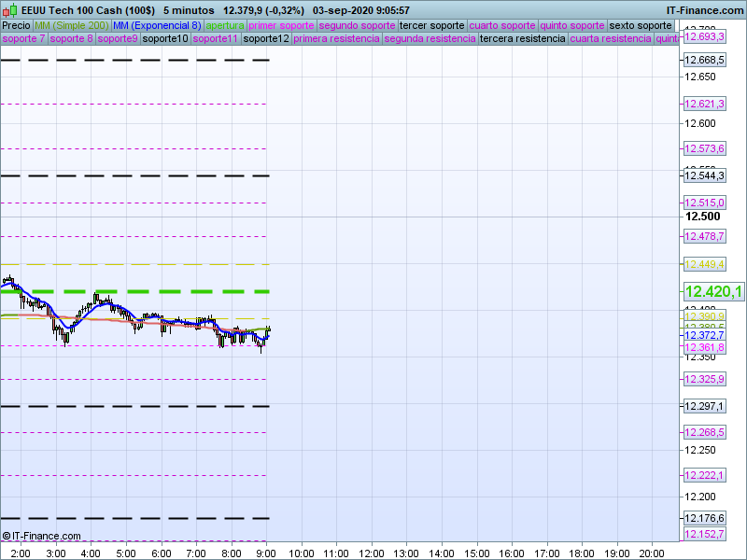Click the segundo soporte label
The width and height of the screenshot is (747, 560).
357,25
